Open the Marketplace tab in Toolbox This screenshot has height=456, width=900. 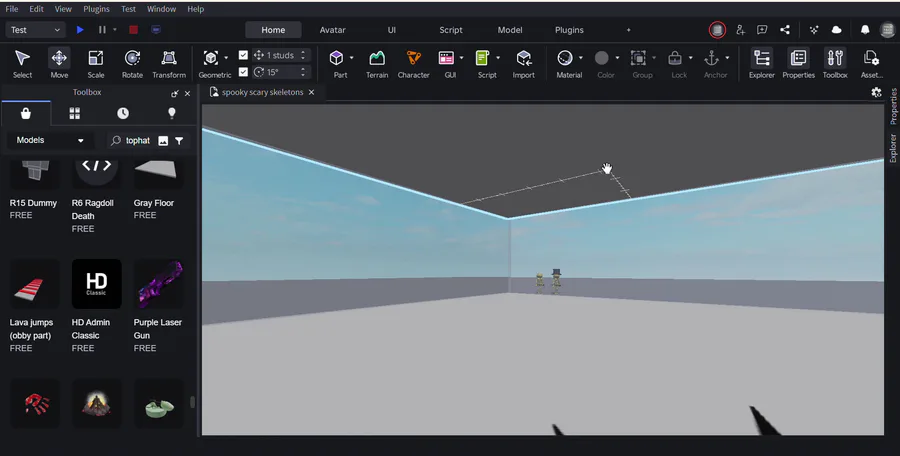(x=26, y=114)
